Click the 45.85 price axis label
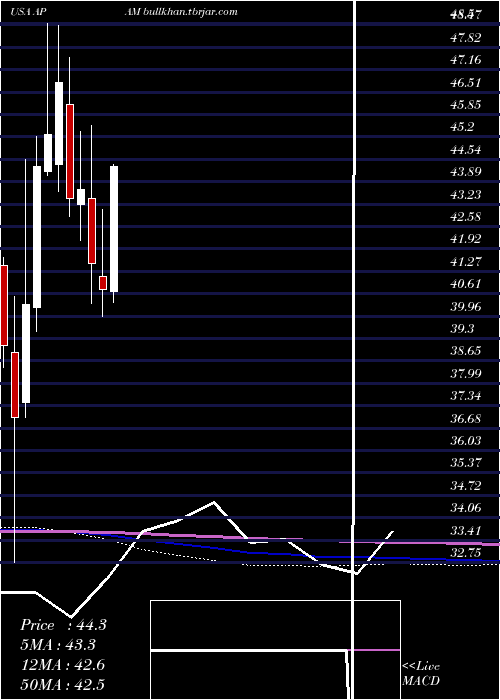 pos(466,104)
